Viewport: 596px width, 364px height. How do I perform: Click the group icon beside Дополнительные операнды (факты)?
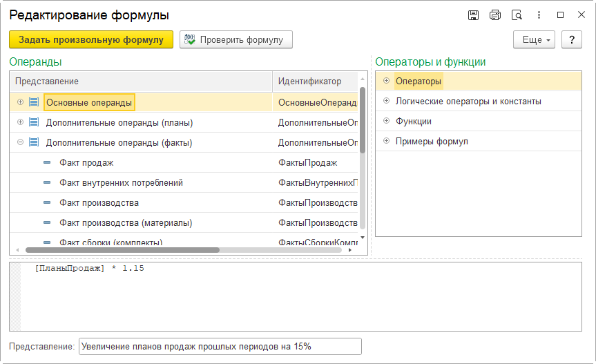tap(33, 142)
